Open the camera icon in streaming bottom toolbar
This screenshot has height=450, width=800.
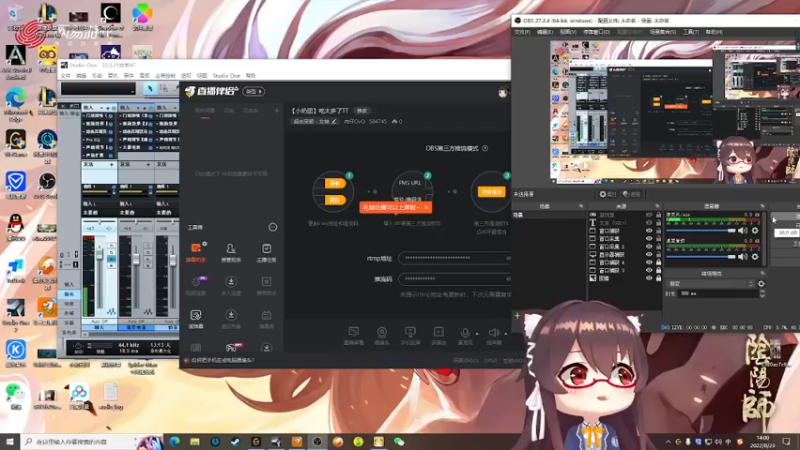coord(382,332)
